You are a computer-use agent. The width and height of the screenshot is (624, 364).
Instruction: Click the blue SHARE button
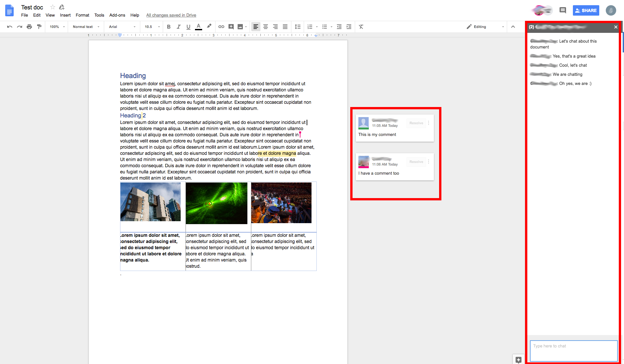click(x=586, y=10)
